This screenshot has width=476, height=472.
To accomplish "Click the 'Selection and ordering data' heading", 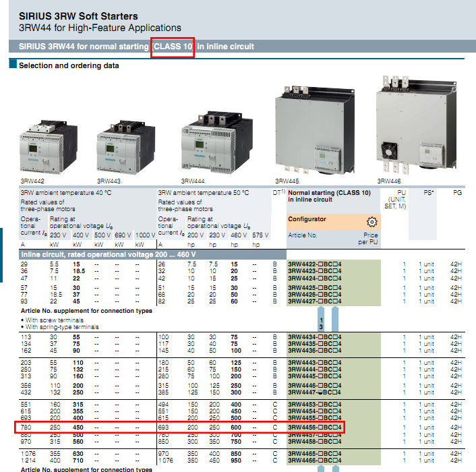I will (69, 65).
